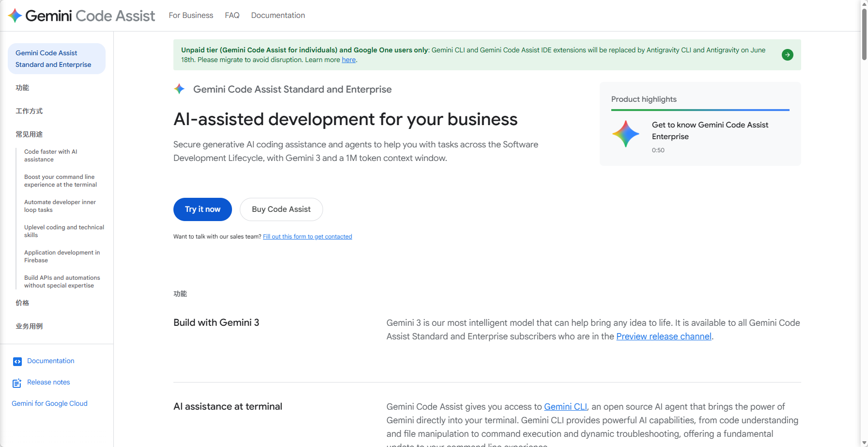Go to Code faster with AI assistance
Screen dimensions: 868x447
[50, 156]
